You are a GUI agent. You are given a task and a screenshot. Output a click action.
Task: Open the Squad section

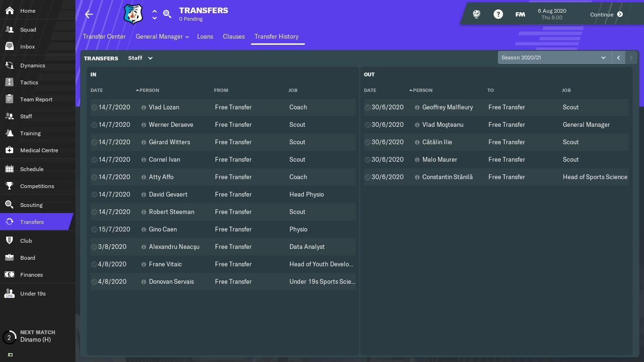[38, 29]
